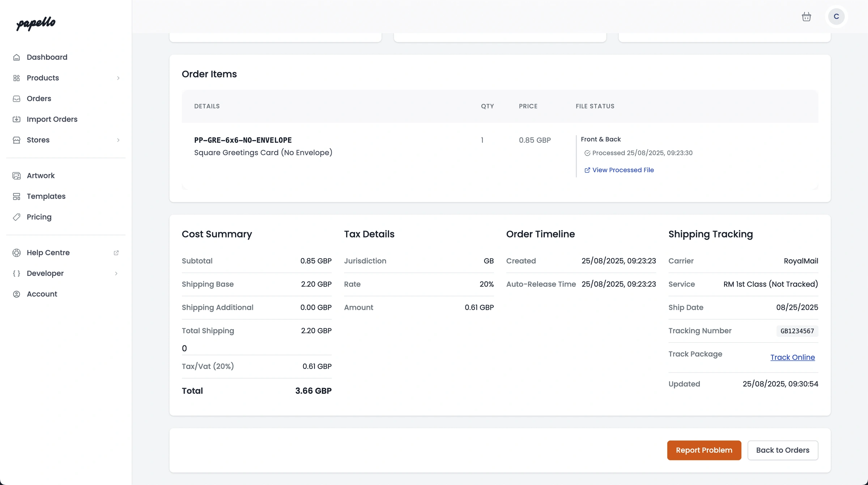Click the Artwork image icon
Viewport: 868px width, 485px height.
click(x=17, y=176)
